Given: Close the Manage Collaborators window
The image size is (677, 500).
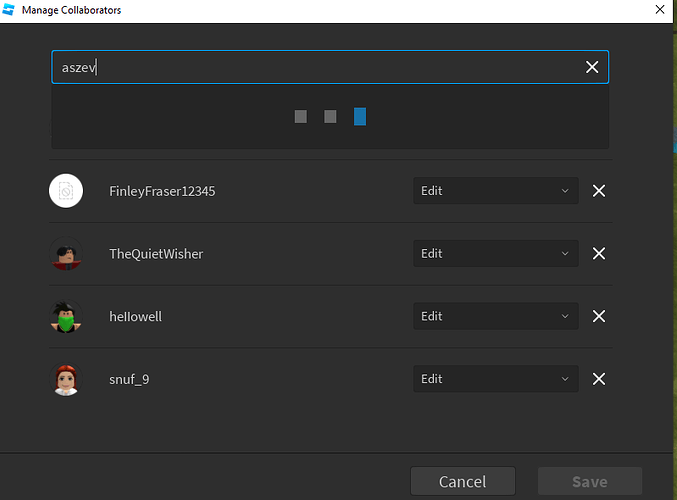Looking at the screenshot, I should pyautogui.click(x=660, y=9).
